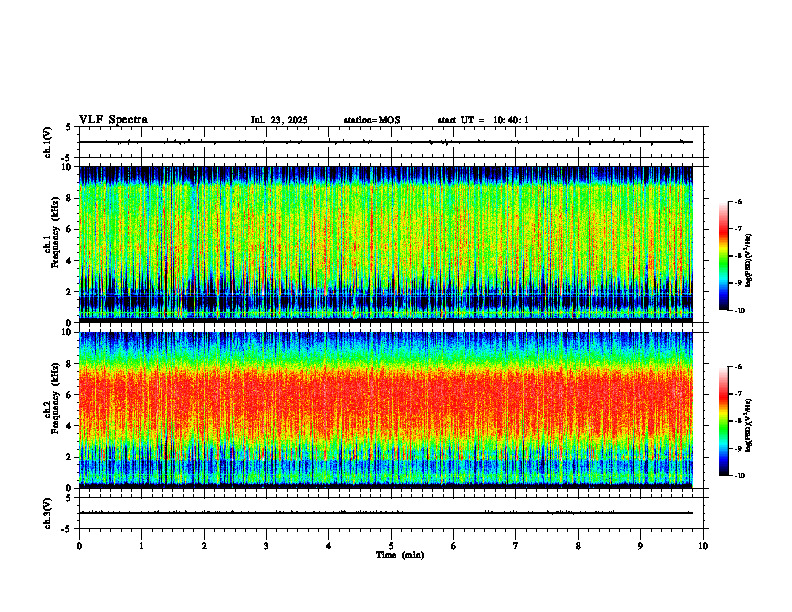
Task: Click the "-10" tick on ch.1 colorbar
Action: click(x=739, y=311)
